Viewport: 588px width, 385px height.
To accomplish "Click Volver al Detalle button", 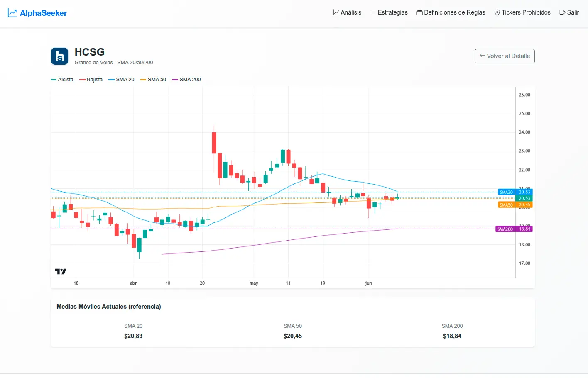I will click(505, 56).
